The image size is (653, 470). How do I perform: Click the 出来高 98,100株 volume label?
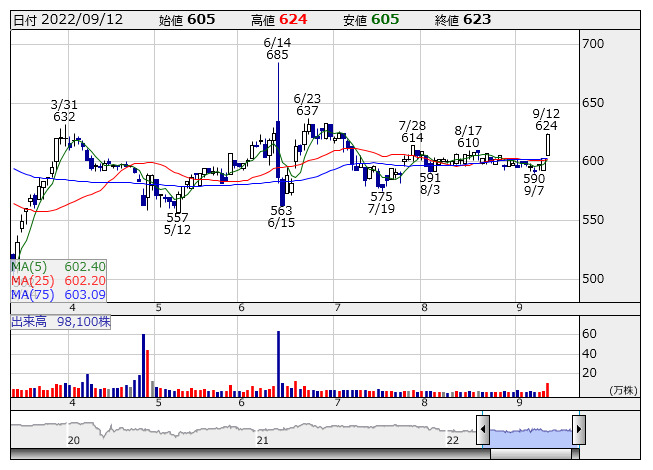tap(61, 322)
